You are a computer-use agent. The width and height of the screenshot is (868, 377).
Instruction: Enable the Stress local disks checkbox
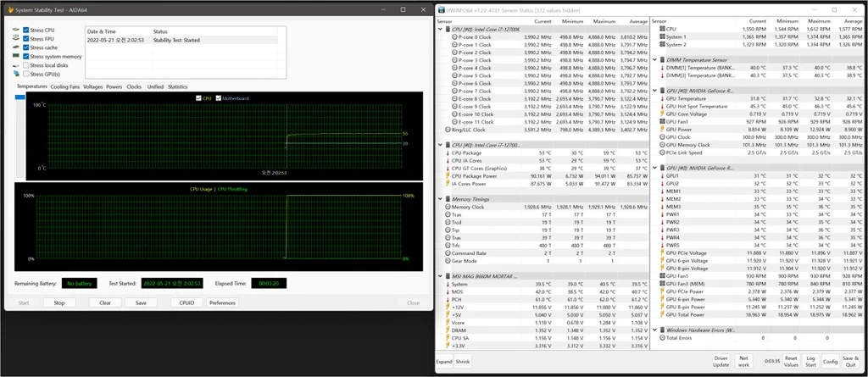[26, 65]
